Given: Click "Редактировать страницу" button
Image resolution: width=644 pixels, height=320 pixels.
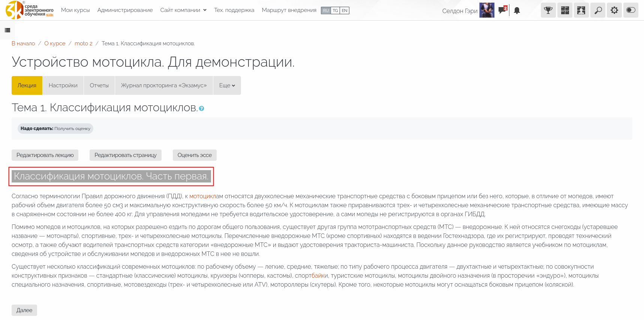Looking at the screenshot, I should pyautogui.click(x=125, y=155).
